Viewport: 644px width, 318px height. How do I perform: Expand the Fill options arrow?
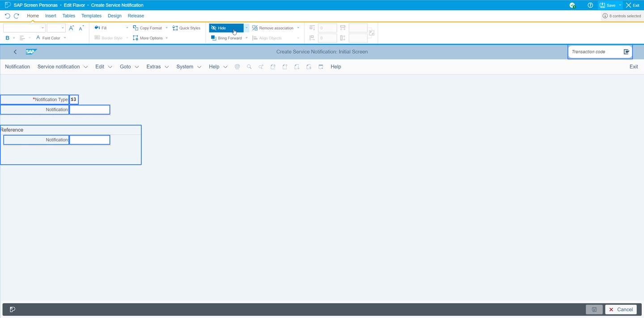[x=127, y=28]
